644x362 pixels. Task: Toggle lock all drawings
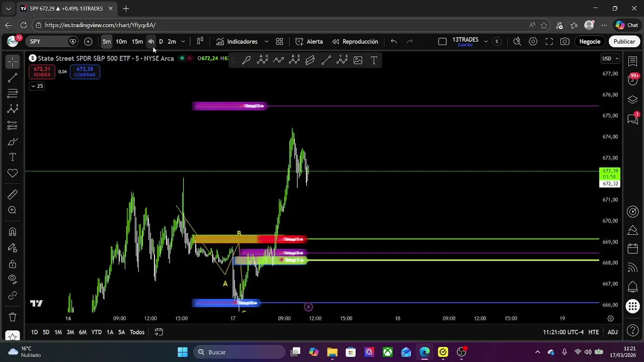click(13, 264)
